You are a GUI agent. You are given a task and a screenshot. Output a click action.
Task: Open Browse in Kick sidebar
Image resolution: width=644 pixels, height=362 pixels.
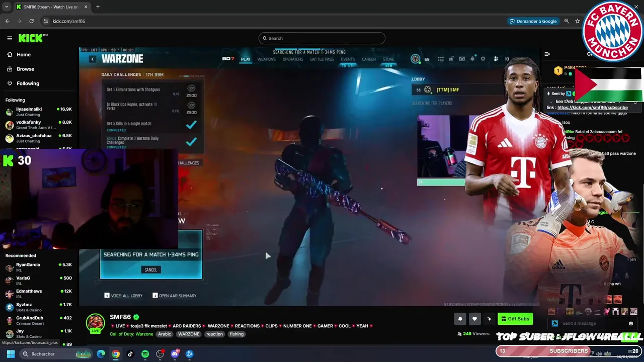(25, 69)
